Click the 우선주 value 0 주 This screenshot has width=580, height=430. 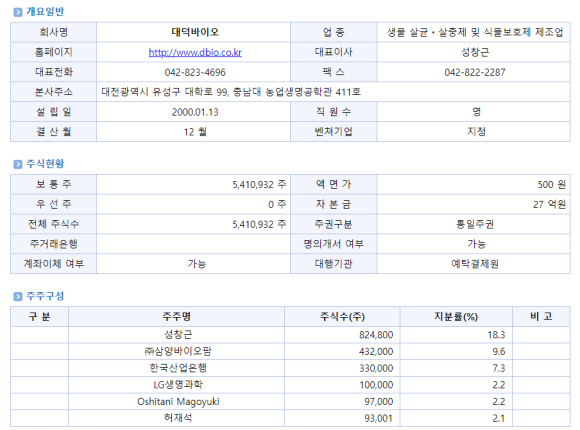coord(277,204)
